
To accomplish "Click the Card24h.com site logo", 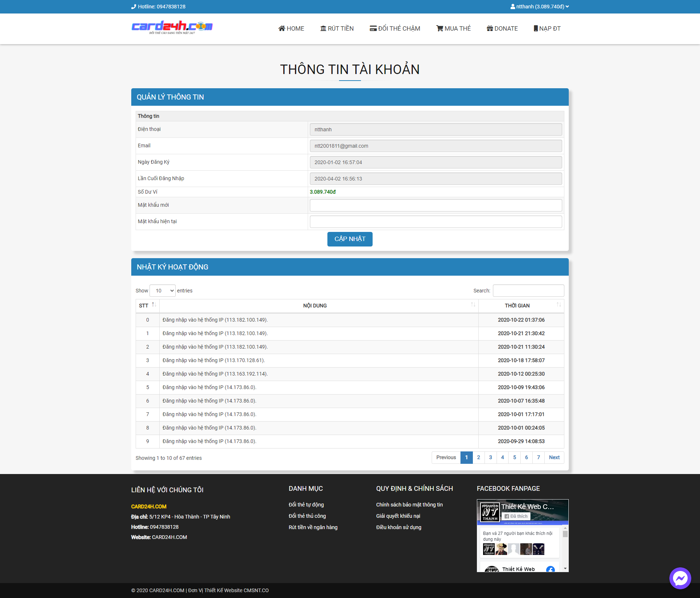I will [172, 27].
